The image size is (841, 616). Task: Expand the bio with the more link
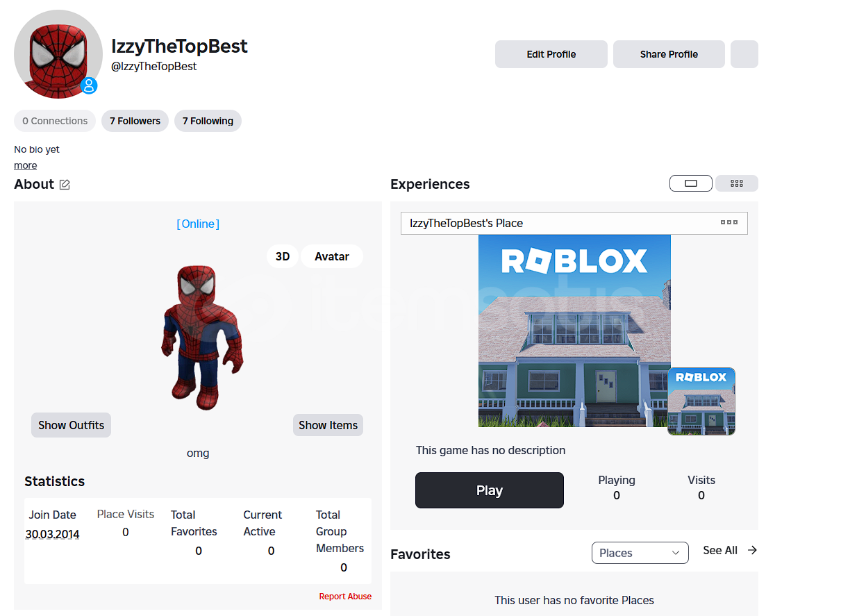click(26, 165)
